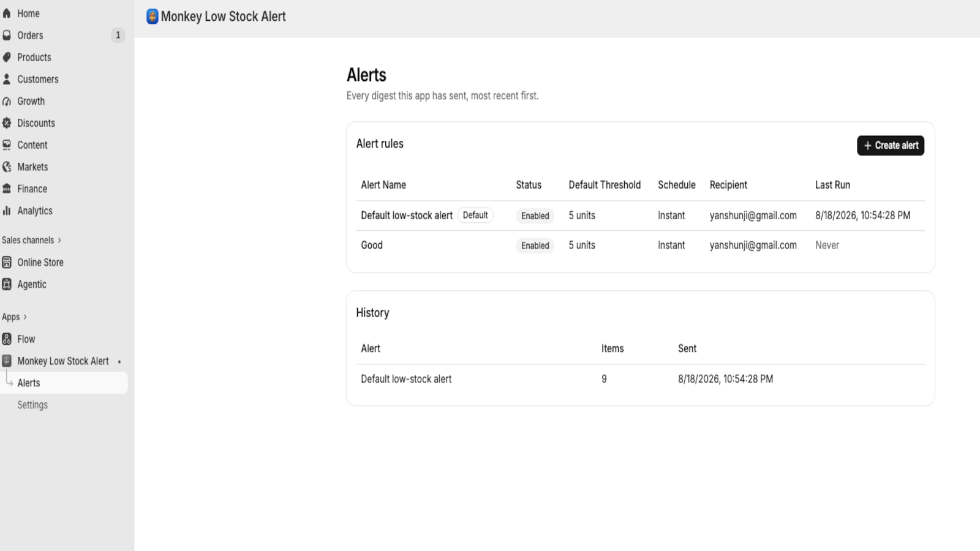Click the Alert Name column header
Screen dimensions: 980x551
click(x=383, y=185)
